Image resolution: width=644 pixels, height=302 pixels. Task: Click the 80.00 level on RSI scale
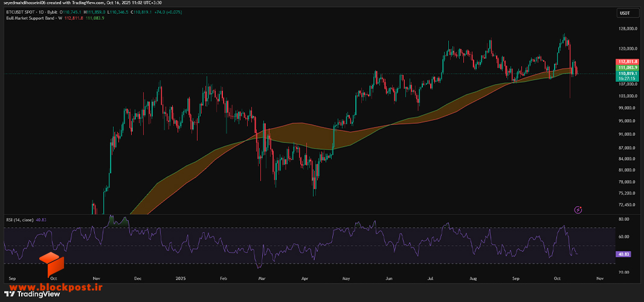pyautogui.click(x=623, y=219)
